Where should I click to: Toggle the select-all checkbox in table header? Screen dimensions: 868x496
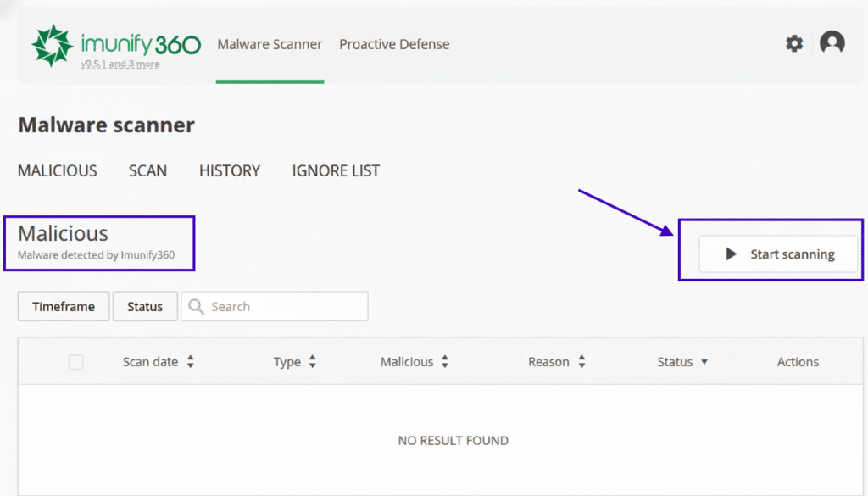tap(75, 361)
